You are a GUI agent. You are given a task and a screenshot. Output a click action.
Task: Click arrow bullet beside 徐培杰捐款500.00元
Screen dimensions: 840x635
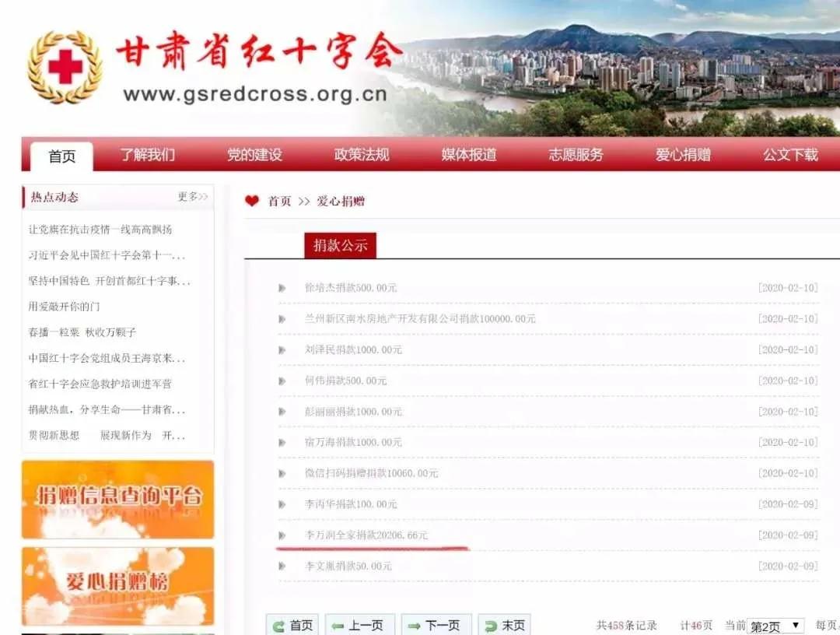coord(282,288)
